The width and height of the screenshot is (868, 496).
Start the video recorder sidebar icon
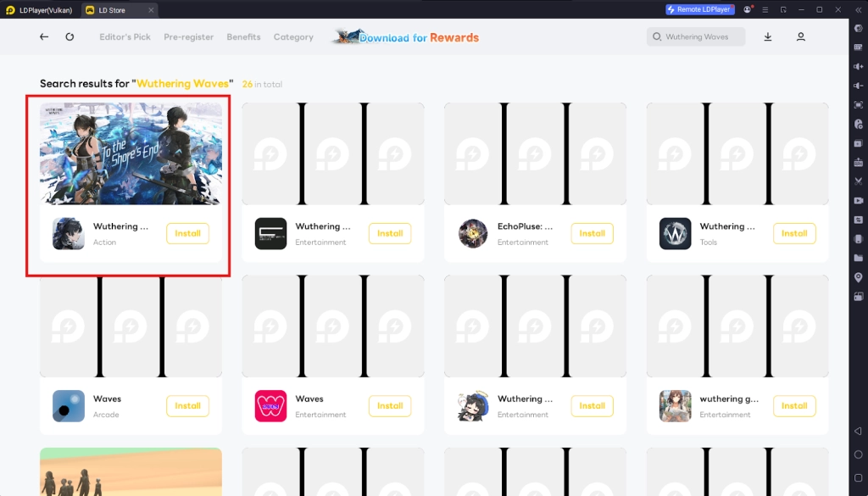pos(859,200)
